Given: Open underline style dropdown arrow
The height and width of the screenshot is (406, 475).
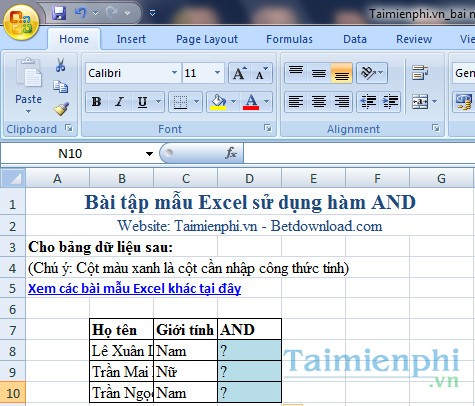Looking at the screenshot, I should click(159, 102).
